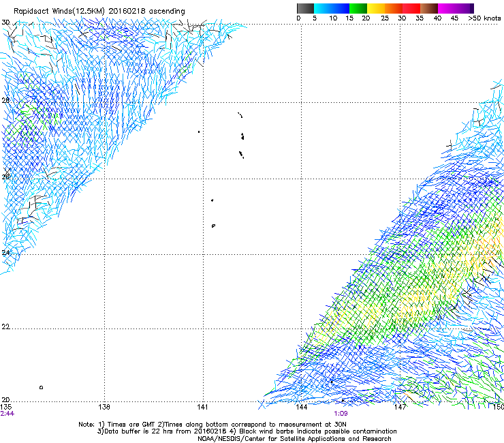Image resolution: width=504 pixels, height=443 pixels.
Task: Click the longitude label 138
Action: 104,407
